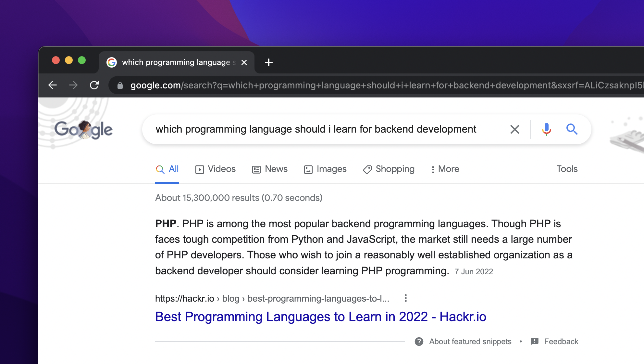Click the address bar URL
The width and height of the screenshot is (644, 364).
point(386,85)
